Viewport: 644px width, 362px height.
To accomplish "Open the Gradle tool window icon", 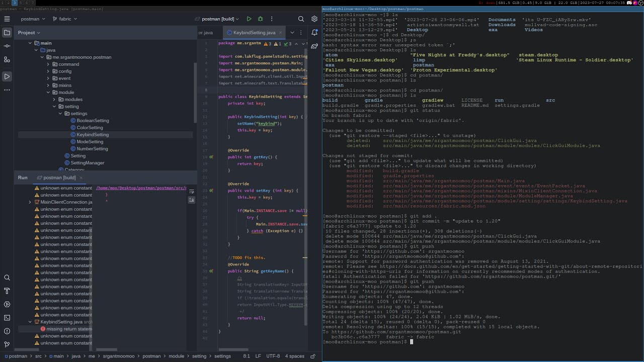I will click(314, 46).
